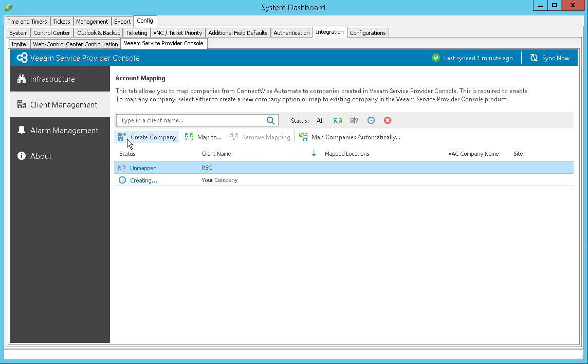Open VNC / Ticket Priority tab
This screenshot has width=588, height=364.
pos(178,33)
